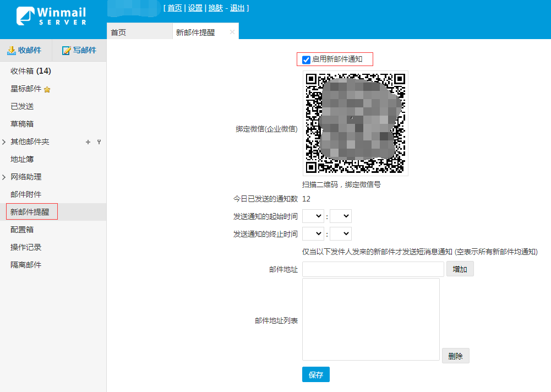Click the 保存 button

[x=315, y=374]
